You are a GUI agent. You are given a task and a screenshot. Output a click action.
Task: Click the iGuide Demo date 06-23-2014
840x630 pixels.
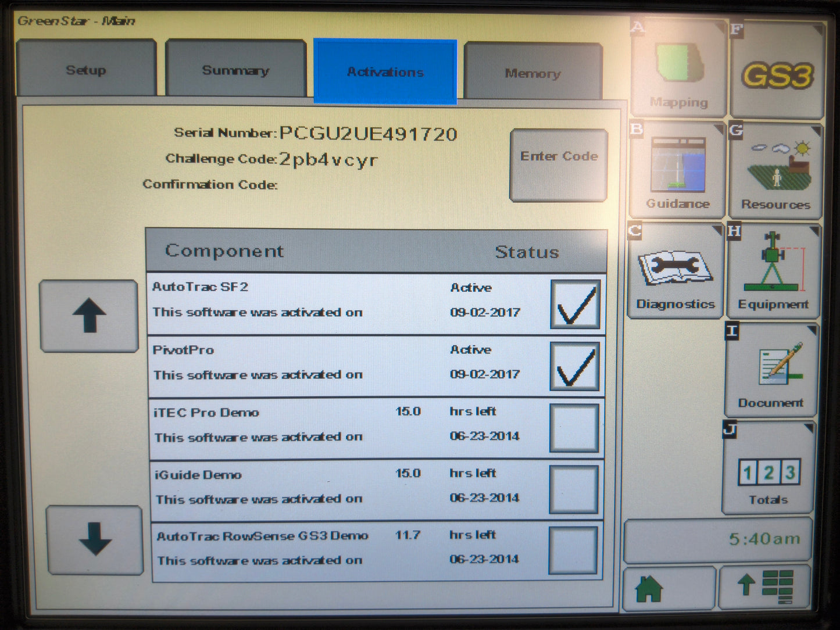(x=484, y=497)
